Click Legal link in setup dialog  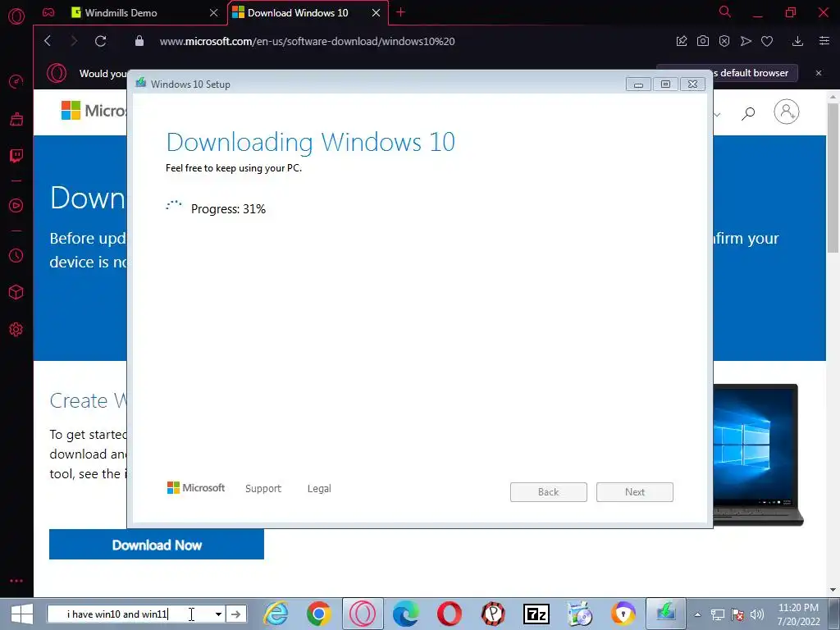coord(319,489)
